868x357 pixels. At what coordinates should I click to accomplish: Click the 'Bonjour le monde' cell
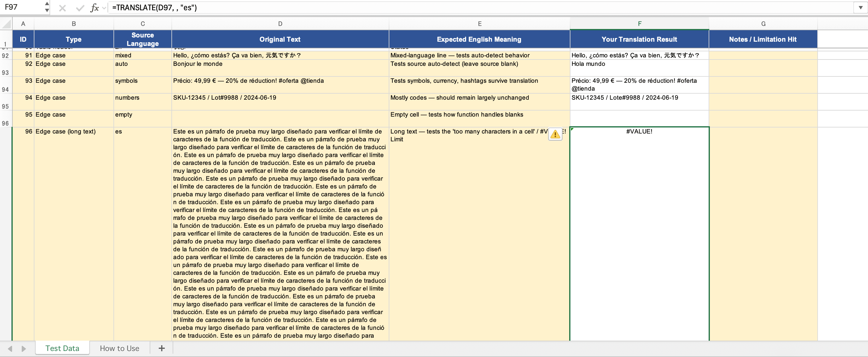coord(280,68)
